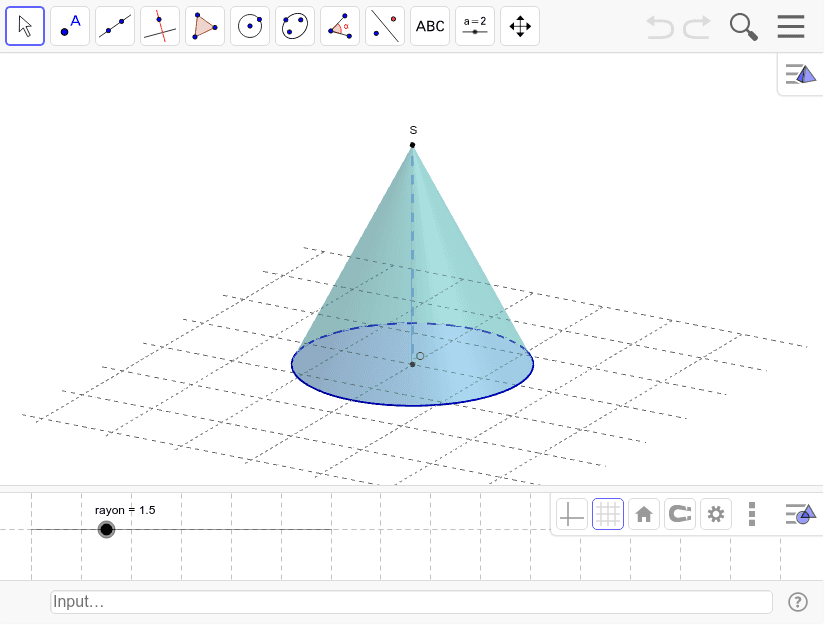Open the magnet point capturing options
Viewport: 825px width, 625px height.
pyautogui.click(x=680, y=514)
